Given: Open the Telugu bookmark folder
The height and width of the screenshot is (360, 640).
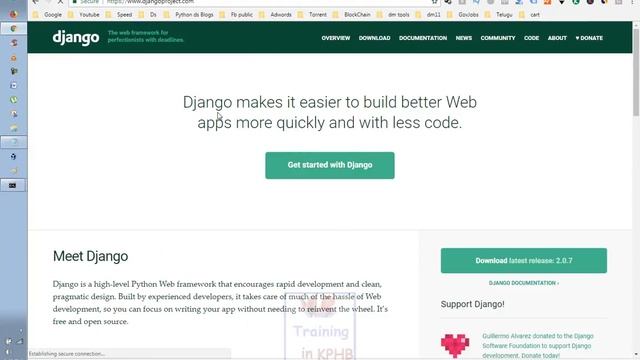Looking at the screenshot, I should click(x=499, y=15).
